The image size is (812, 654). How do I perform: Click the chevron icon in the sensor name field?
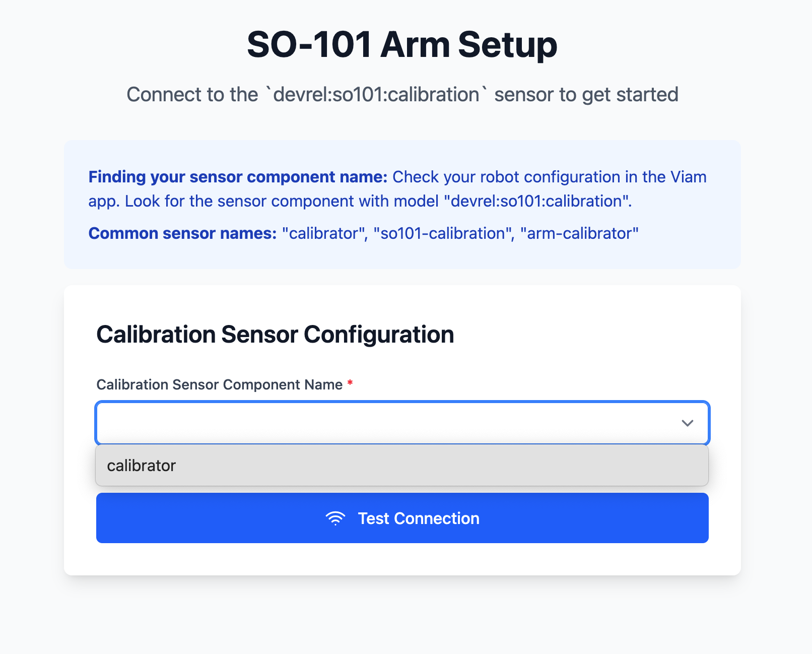click(x=687, y=423)
